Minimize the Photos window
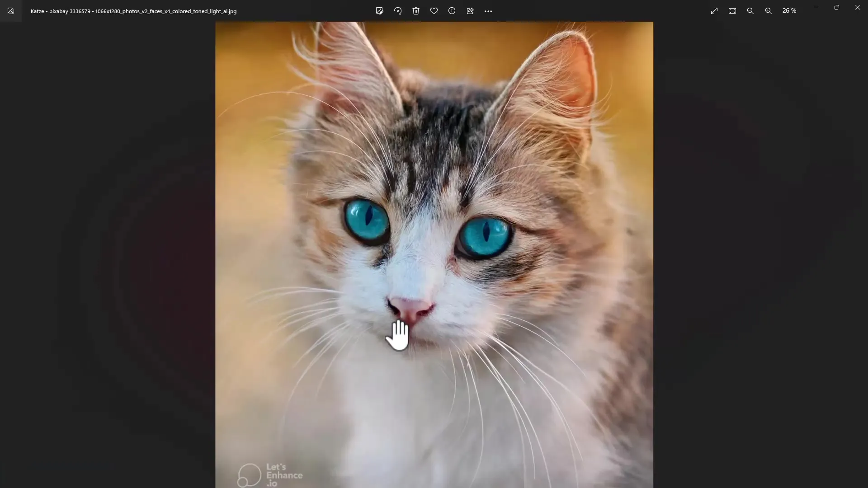Viewport: 868px width, 488px height. 816,7
